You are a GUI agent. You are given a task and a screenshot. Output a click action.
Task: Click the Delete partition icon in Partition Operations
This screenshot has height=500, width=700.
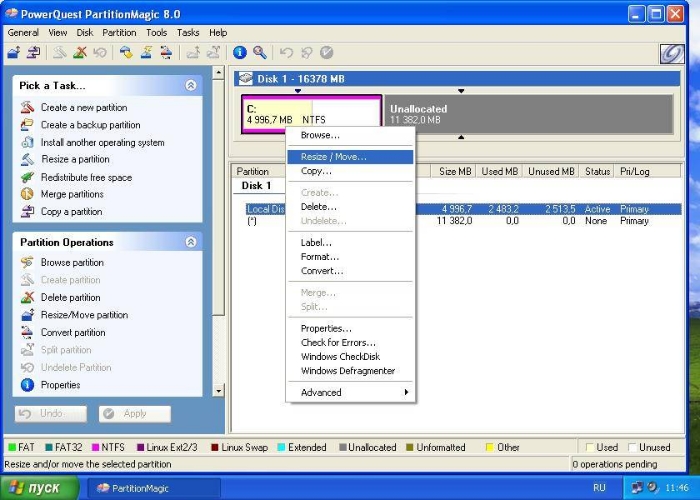27,298
